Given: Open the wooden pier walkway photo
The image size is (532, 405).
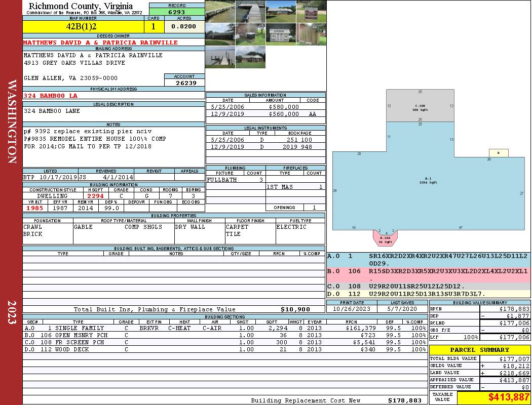Looking at the screenshot, I should pyautogui.click(x=250, y=11).
